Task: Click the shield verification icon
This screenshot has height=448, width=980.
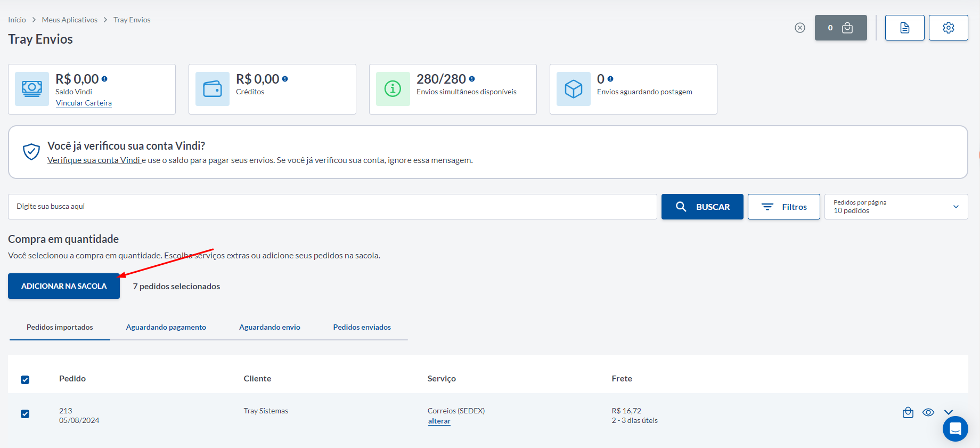Action: (31, 152)
